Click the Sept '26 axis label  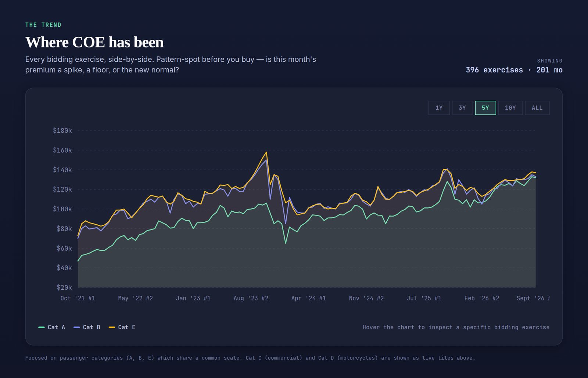[533, 298]
